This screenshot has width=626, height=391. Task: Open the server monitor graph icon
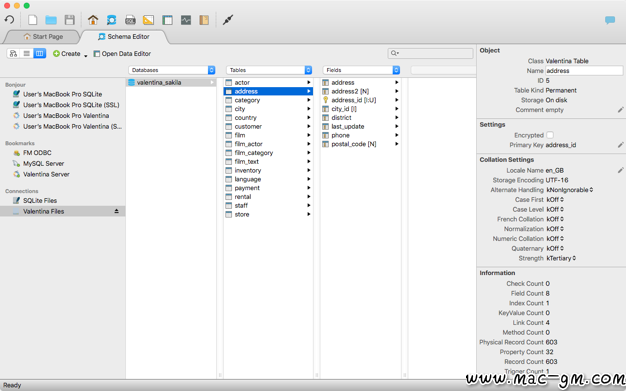point(186,20)
